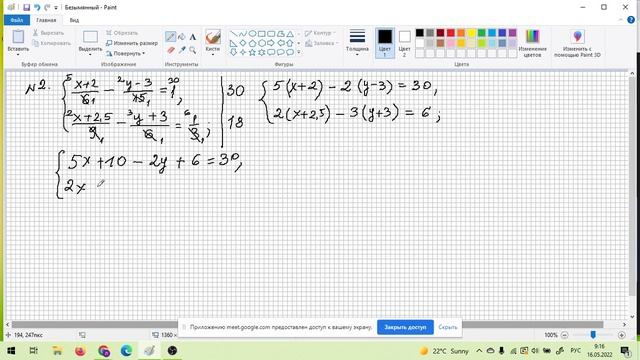
Task: Select the Magnifier tool
Action: 193,50
